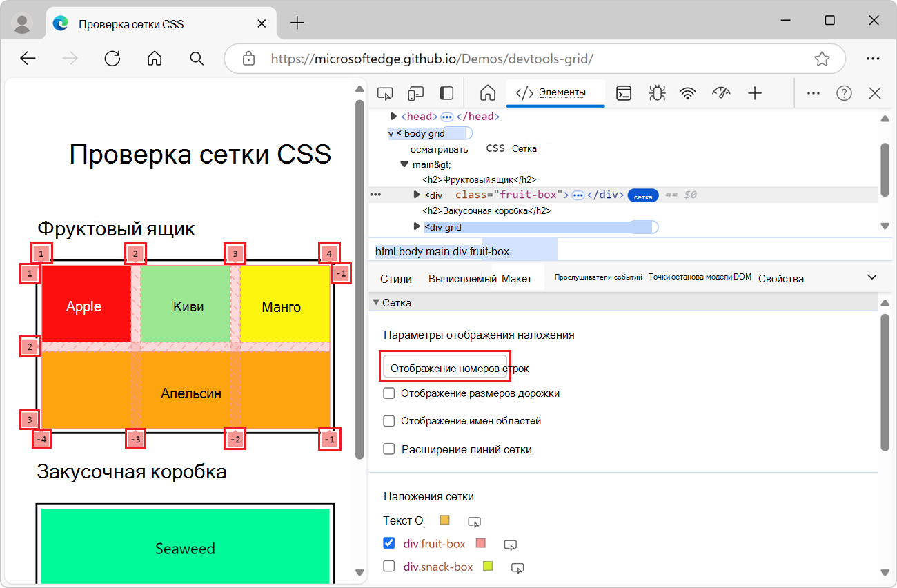Change DevTools dock position icon

pos(446,92)
